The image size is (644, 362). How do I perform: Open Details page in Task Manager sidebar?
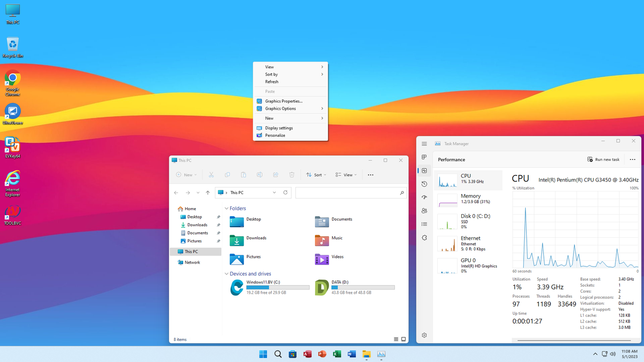(x=424, y=224)
